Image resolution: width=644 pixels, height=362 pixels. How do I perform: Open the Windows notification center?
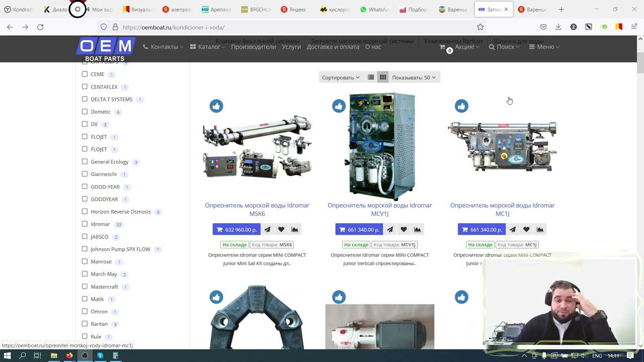630,355
